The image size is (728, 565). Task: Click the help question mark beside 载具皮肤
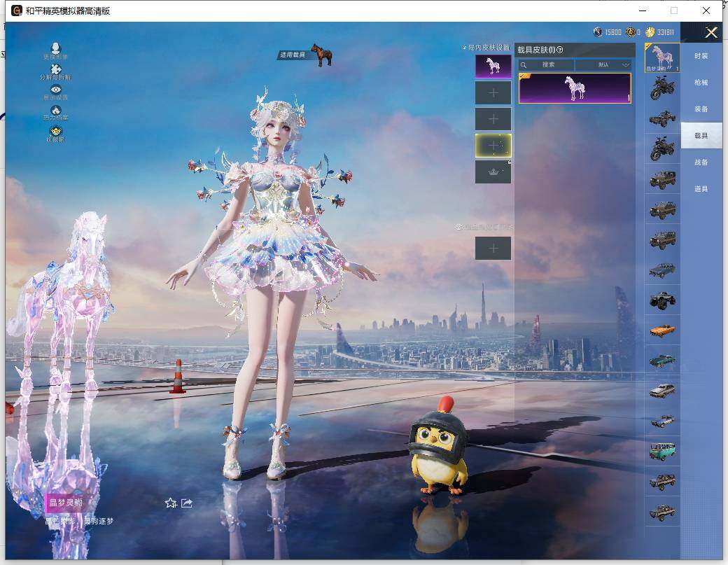[x=560, y=50]
